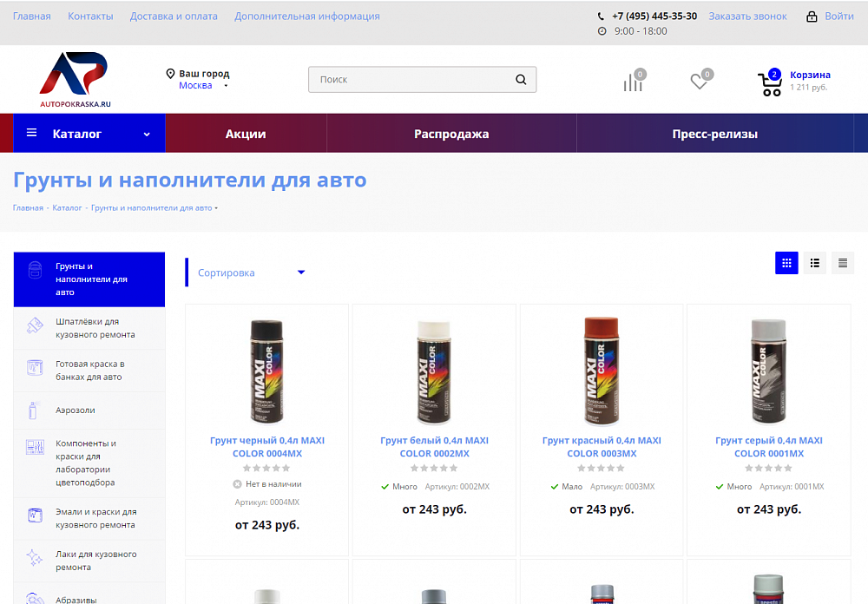Rate Грунт черный with star rating
Image resolution: width=868 pixels, height=604 pixels.
(266, 469)
